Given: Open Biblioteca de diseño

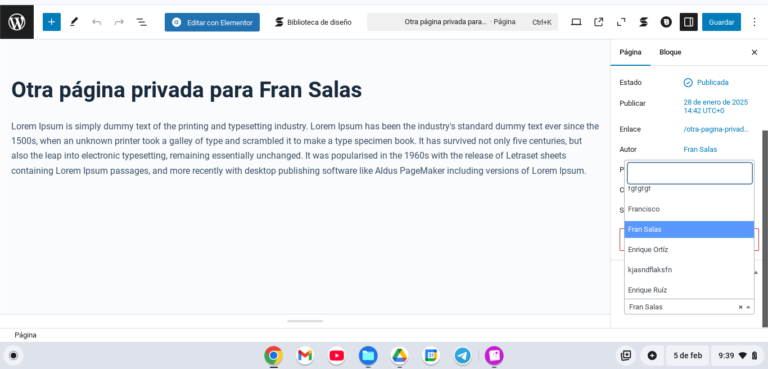Looking at the screenshot, I should point(313,22).
